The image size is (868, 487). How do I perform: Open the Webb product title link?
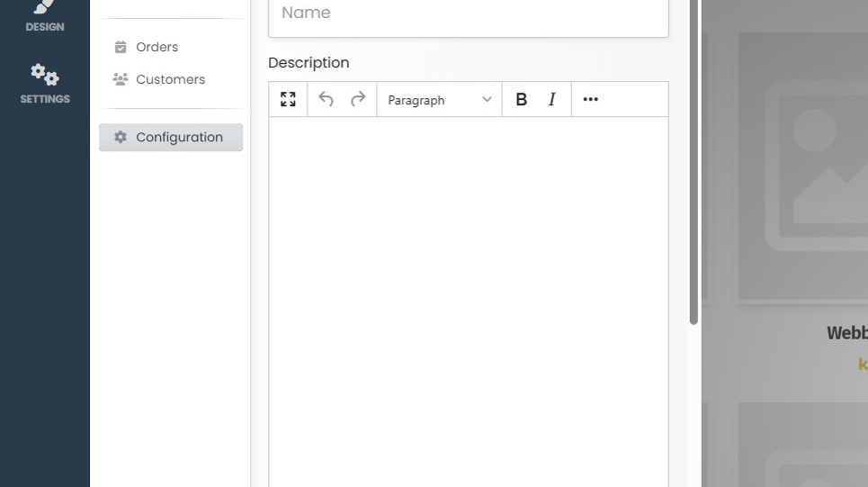[846, 333]
